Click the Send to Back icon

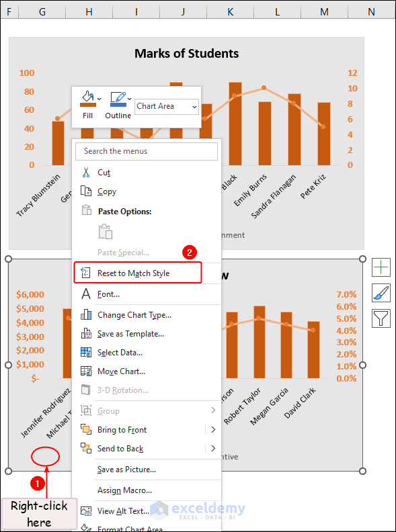(86, 448)
